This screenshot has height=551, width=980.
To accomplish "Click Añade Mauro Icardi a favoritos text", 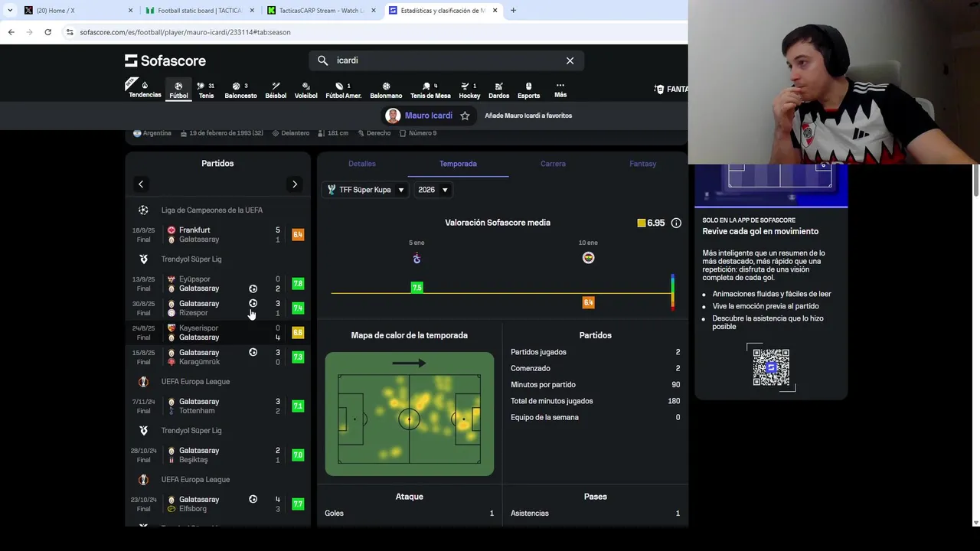I will [x=528, y=116].
